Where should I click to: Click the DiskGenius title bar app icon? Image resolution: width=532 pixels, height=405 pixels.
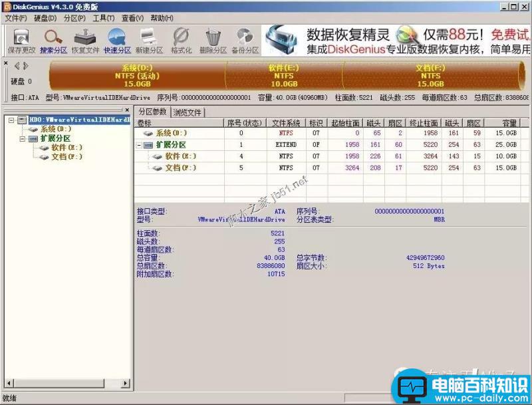7,7
